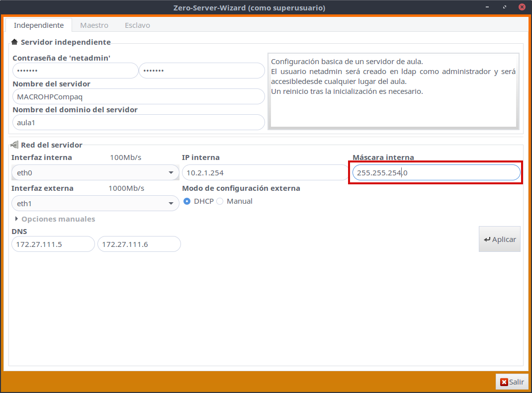The image size is (532, 393).
Task: Click the house icon beside Servidor independiente
Action: pos(14,42)
